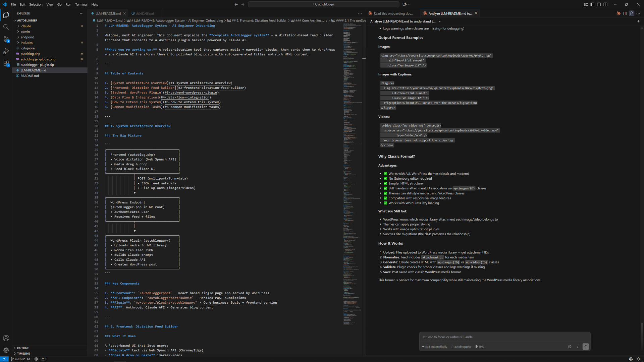The width and height of the screenshot is (644, 362).
Task: Open README.md in the explorer tree
Action: [x=50, y=76]
